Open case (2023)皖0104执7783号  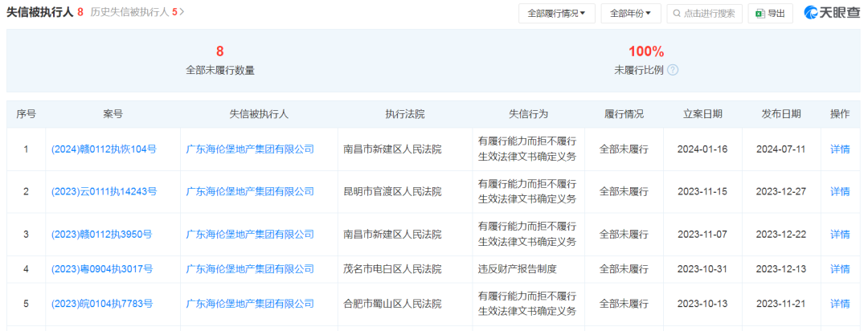click(x=102, y=304)
